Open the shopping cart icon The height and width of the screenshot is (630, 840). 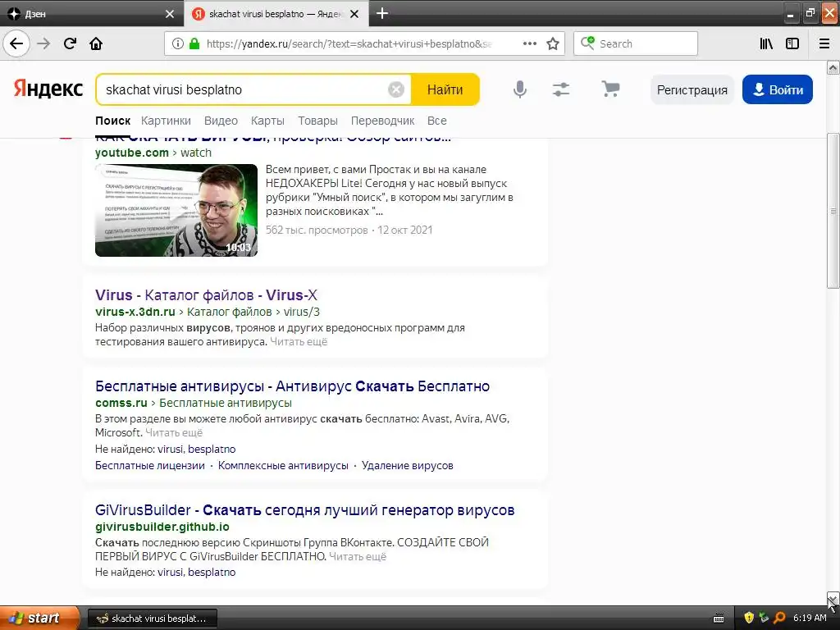pyautogui.click(x=610, y=89)
